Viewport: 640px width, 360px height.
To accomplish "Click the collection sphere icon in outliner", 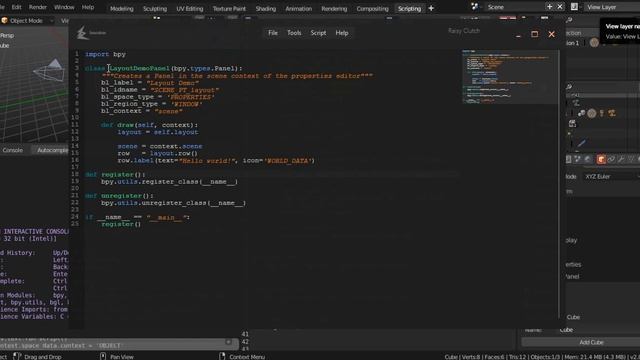I will pos(594,42).
